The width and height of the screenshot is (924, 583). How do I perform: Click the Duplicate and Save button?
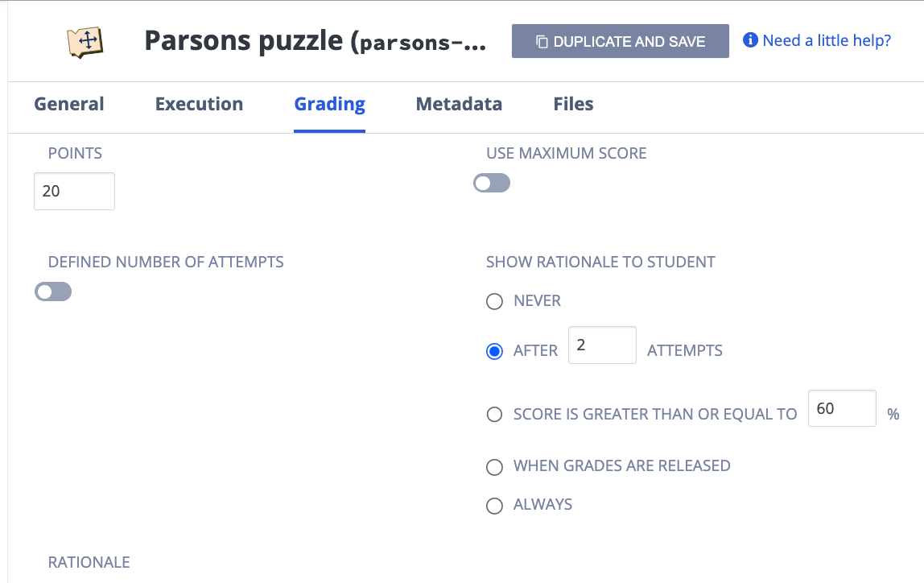620,41
